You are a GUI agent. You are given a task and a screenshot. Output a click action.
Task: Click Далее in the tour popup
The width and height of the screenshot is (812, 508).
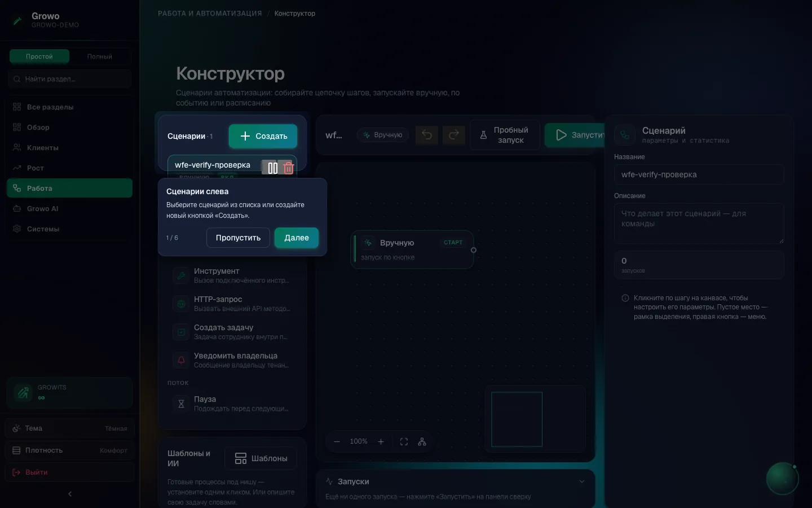297,238
